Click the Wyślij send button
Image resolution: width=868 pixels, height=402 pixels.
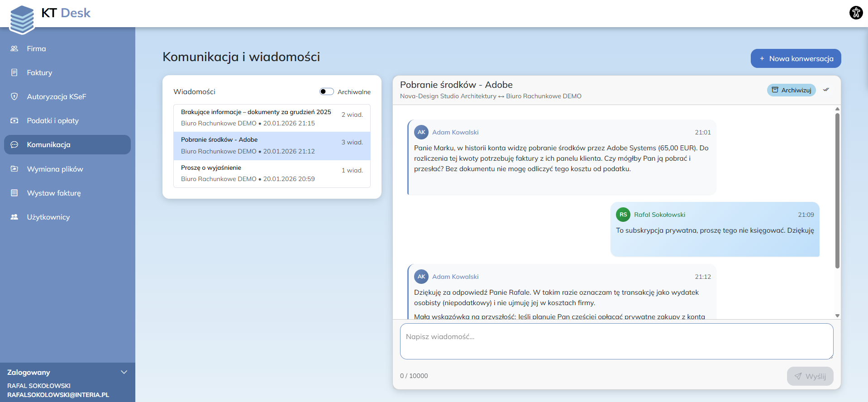pyautogui.click(x=810, y=376)
